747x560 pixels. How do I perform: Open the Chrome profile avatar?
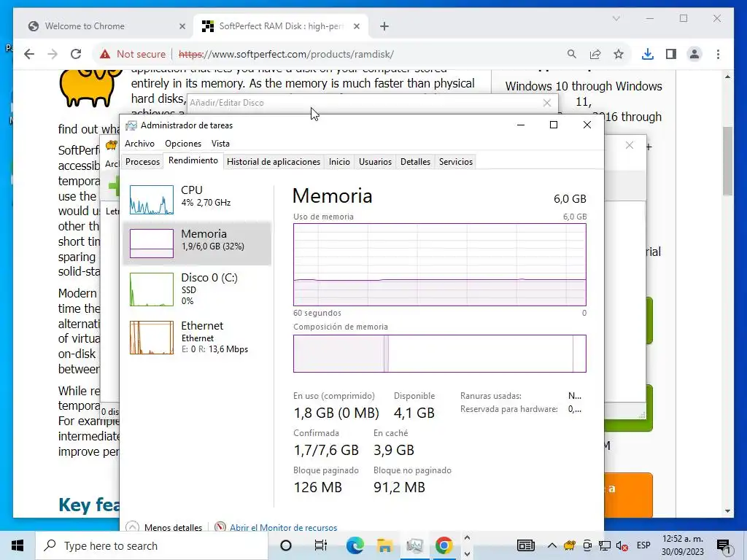pos(694,54)
